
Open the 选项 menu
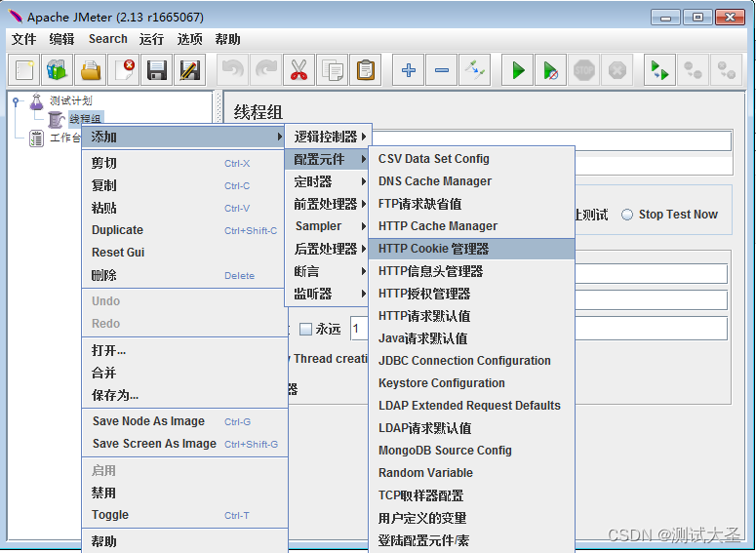(189, 39)
